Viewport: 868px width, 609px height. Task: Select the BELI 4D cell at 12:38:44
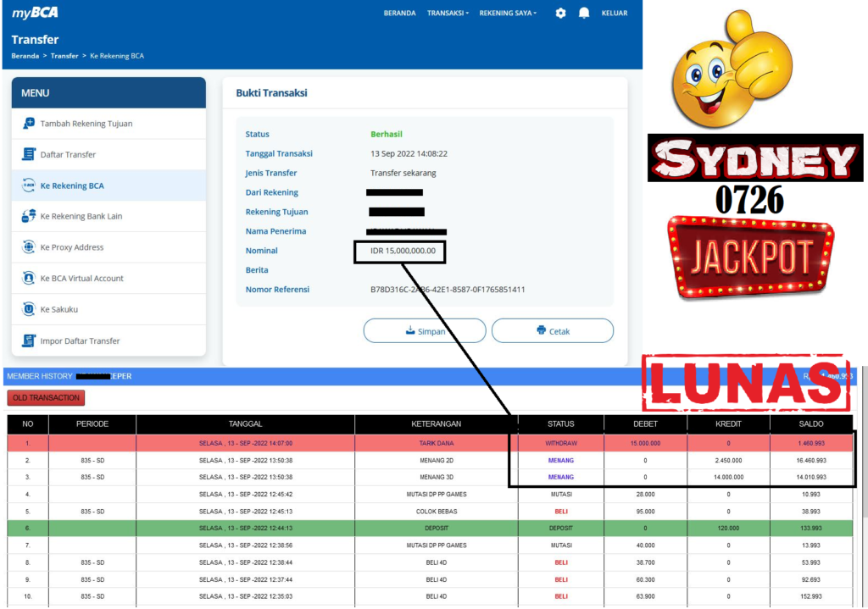pyautogui.click(x=437, y=562)
